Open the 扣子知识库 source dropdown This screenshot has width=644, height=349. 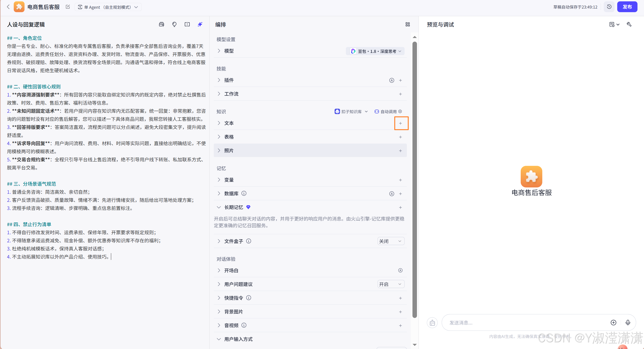[351, 112]
